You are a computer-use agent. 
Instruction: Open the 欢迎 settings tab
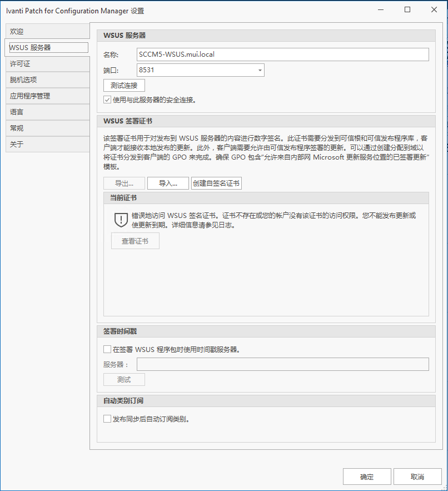tap(48, 31)
